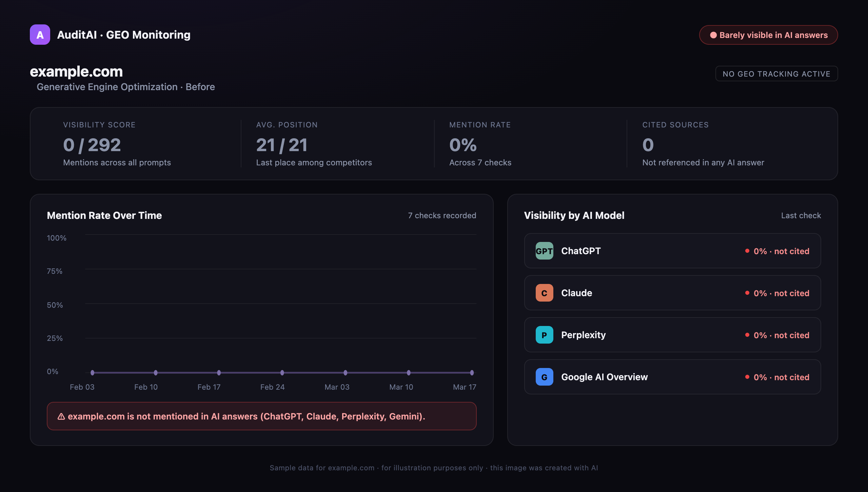Open the ChatGPT visibility row
Image resolution: width=868 pixels, height=492 pixels.
pos(672,251)
